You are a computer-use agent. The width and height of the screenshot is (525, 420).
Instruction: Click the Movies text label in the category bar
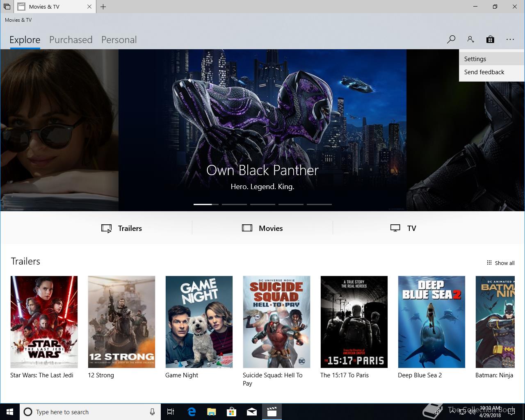[x=271, y=228]
